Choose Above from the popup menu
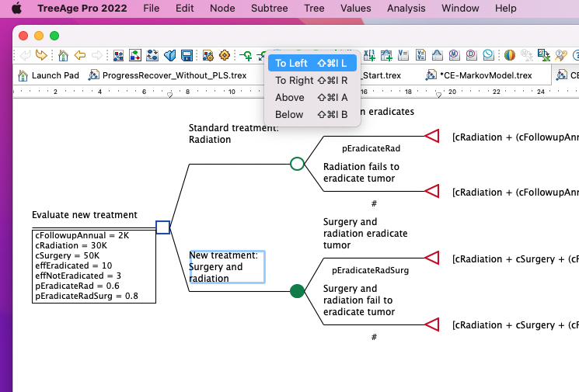 (312, 97)
